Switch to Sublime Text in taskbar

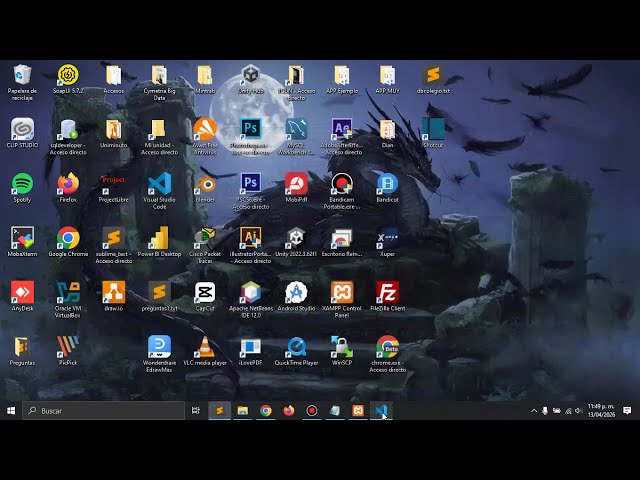click(x=220, y=411)
